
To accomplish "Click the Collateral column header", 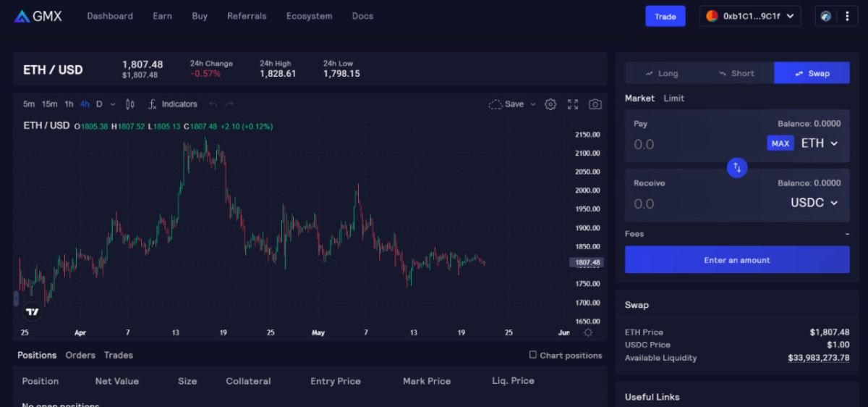I will [248, 381].
